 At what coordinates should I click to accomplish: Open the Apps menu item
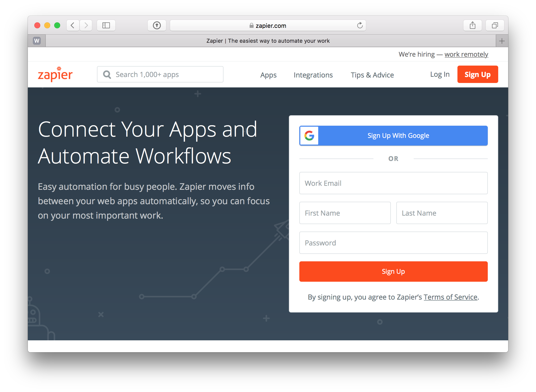(268, 75)
